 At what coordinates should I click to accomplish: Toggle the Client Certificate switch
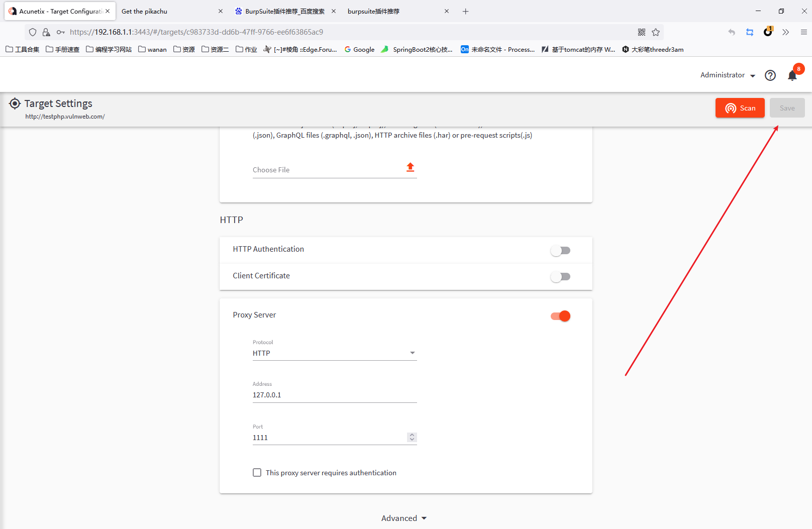click(x=560, y=276)
